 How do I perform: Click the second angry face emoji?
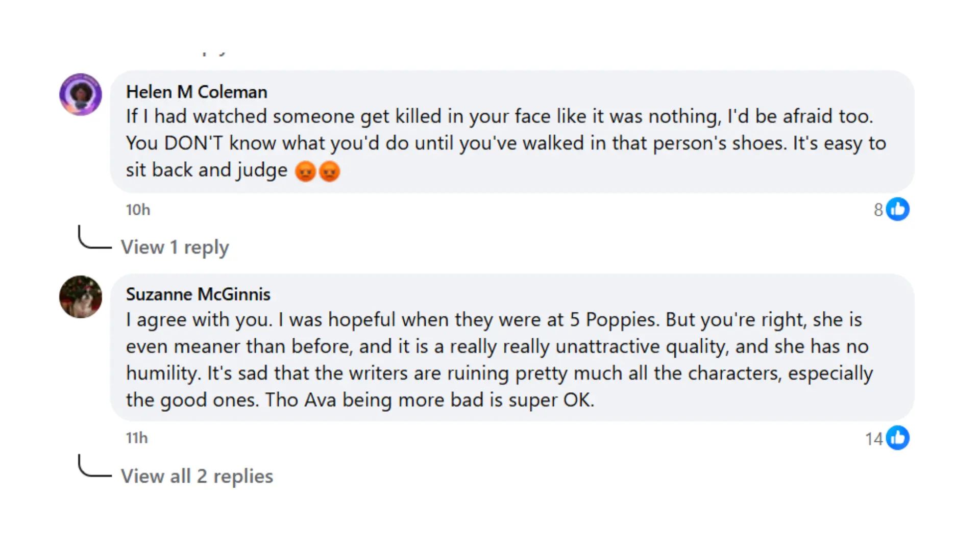330,171
